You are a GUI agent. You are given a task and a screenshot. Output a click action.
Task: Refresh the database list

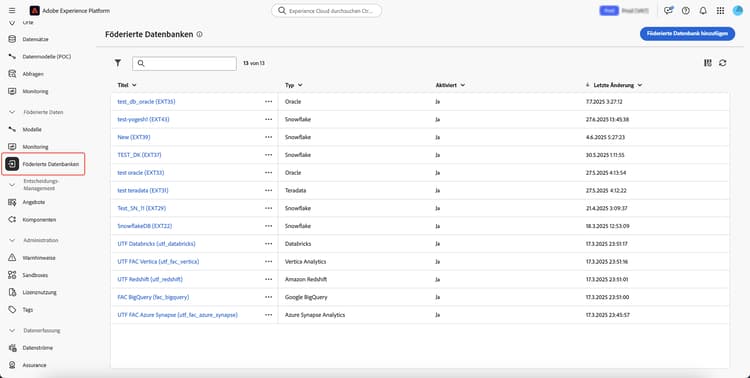[x=723, y=63]
